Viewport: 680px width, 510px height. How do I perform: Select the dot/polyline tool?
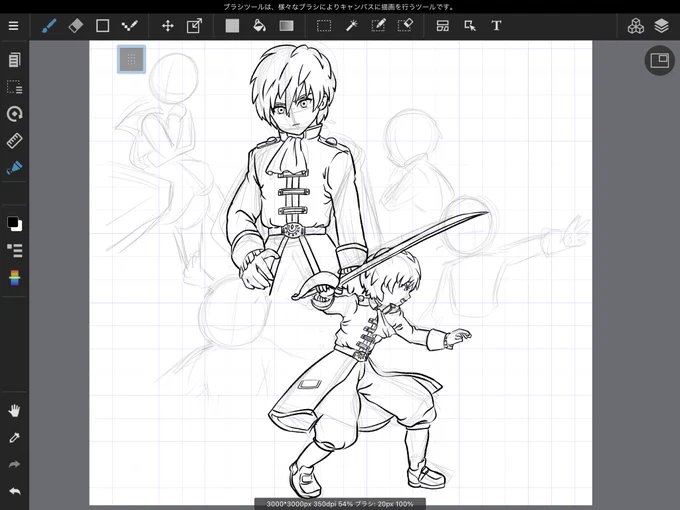click(x=129, y=26)
